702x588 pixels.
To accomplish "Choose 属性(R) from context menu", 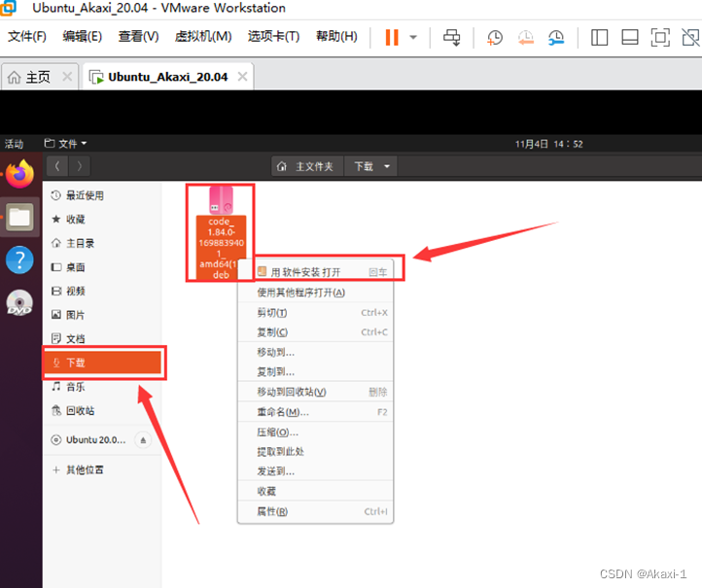I will pyautogui.click(x=315, y=511).
